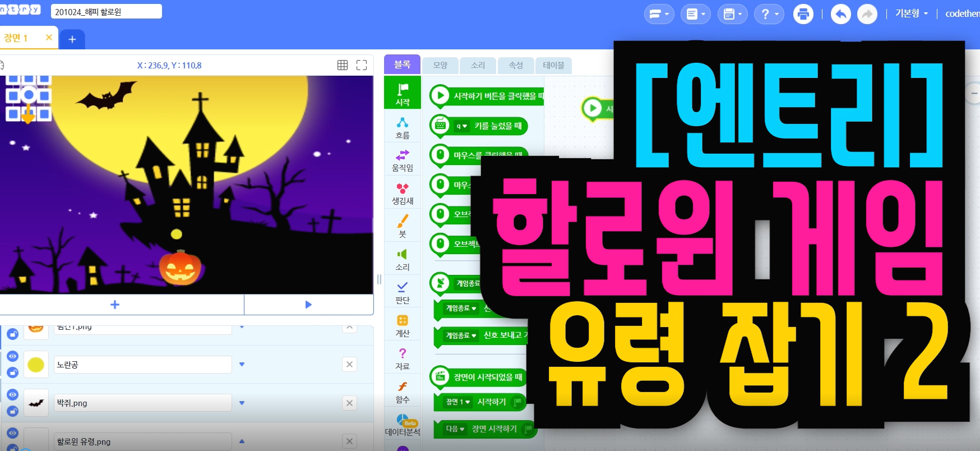Add a new scene with plus tab
The height and width of the screenshot is (451, 980).
coord(72,39)
